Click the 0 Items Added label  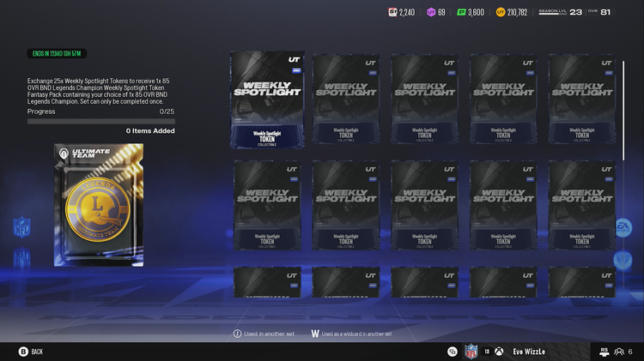coord(150,131)
